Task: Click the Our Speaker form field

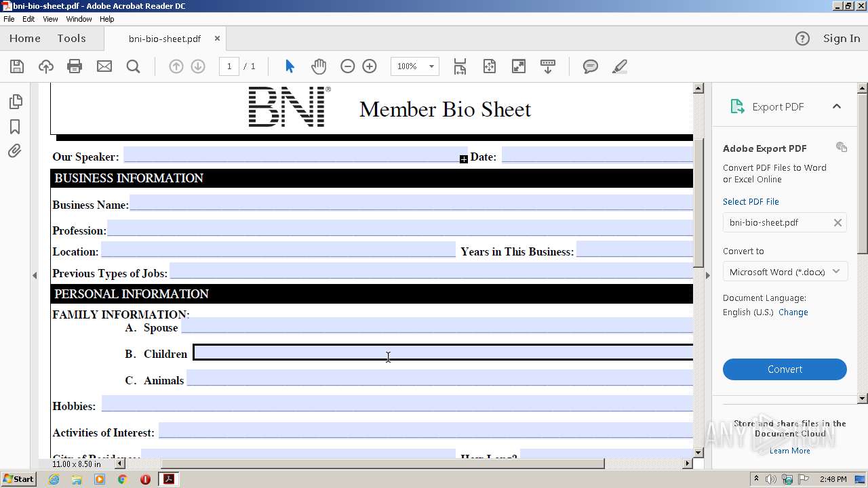Action: (x=295, y=155)
